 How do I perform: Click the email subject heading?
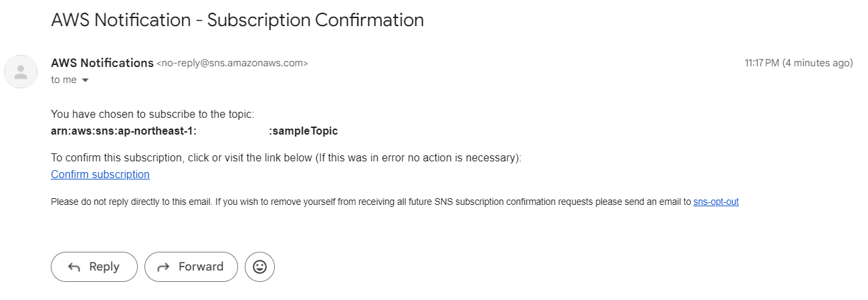(x=237, y=20)
